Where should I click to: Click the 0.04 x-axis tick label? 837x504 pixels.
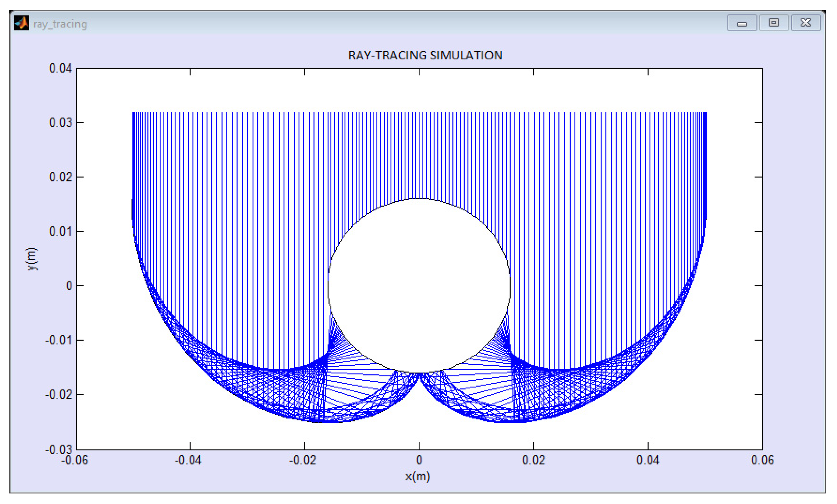(647, 460)
